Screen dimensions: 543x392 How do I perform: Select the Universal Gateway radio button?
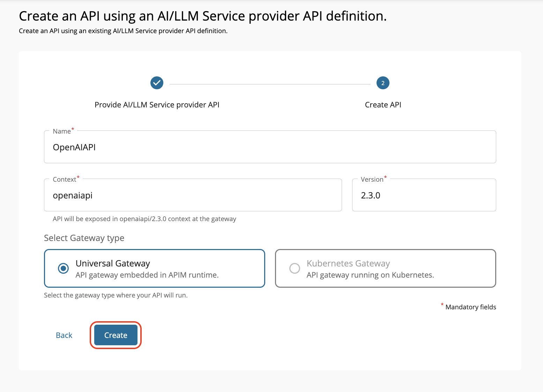(63, 269)
